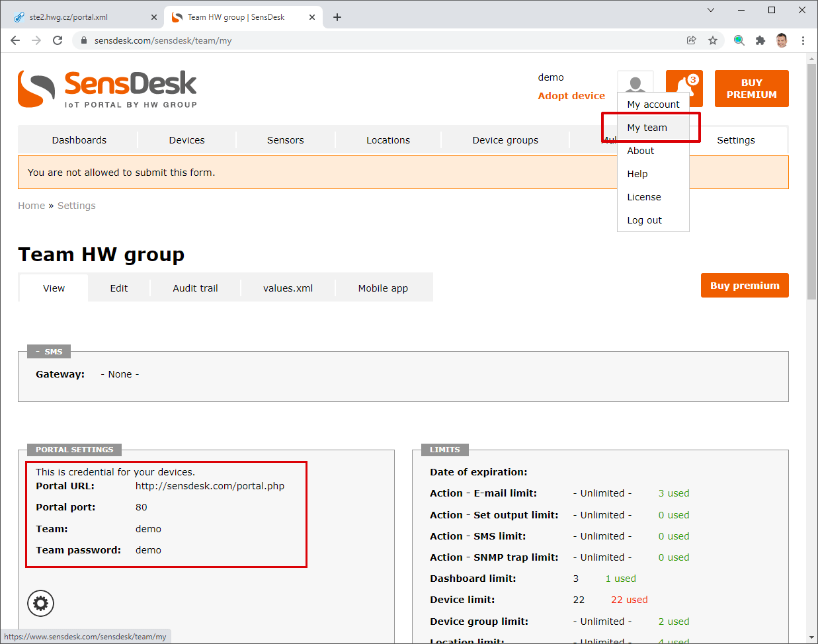Open the tab search chevron

[x=711, y=10]
